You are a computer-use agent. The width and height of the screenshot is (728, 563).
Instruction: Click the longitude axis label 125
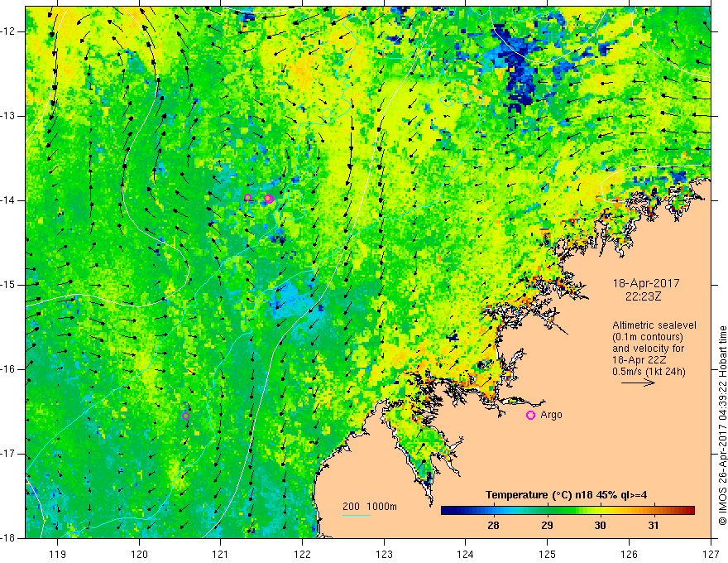click(548, 554)
